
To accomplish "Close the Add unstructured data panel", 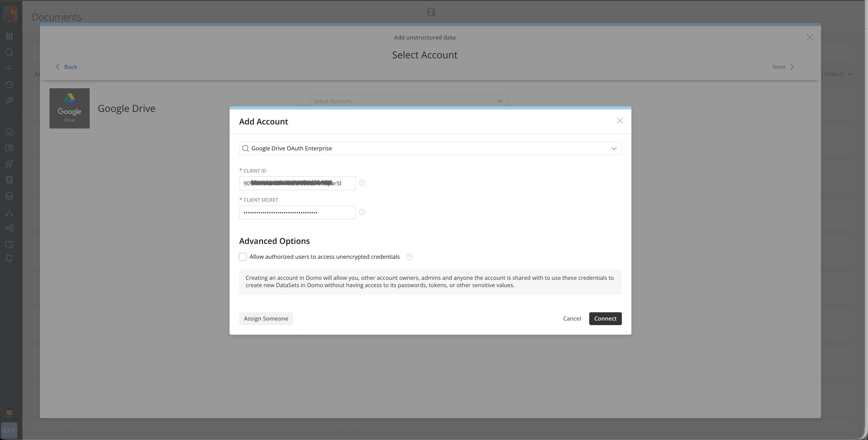I will [810, 37].
